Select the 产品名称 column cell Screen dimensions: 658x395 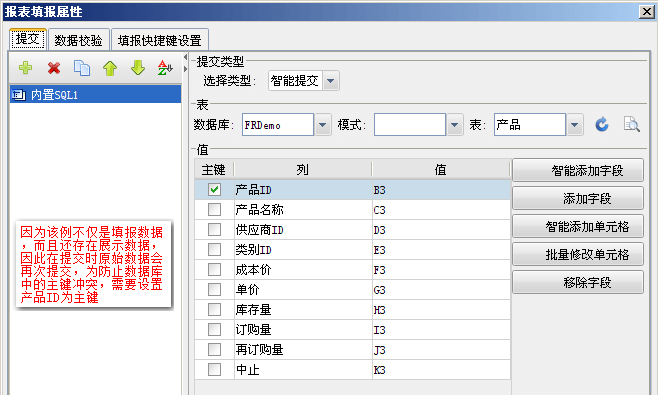pyautogui.click(x=303, y=209)
